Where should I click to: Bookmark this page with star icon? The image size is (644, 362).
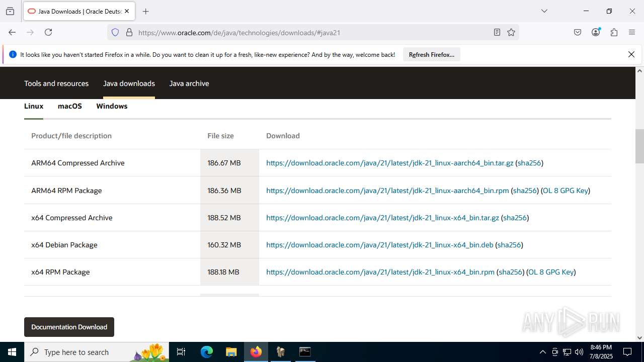(x=511, y=32)
